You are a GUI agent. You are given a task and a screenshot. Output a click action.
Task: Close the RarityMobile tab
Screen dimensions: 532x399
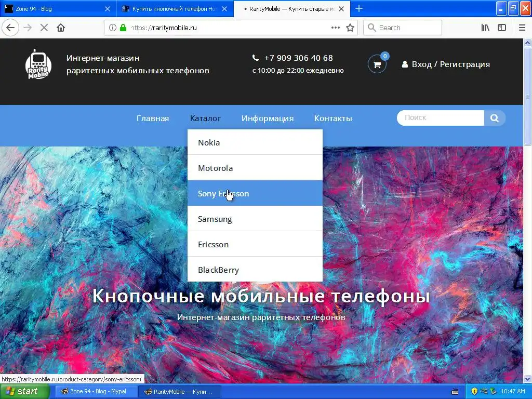(x=342, y=9)
